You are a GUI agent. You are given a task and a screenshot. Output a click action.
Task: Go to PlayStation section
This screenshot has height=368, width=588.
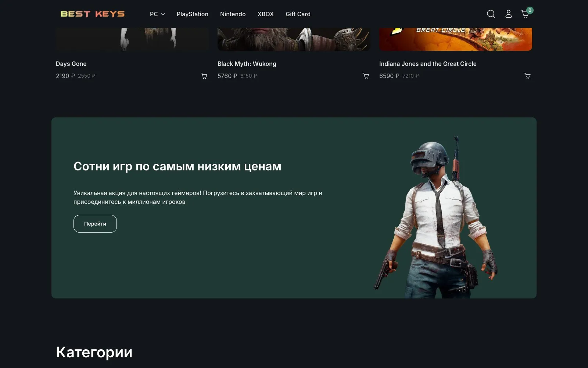[x=193, y=14]
